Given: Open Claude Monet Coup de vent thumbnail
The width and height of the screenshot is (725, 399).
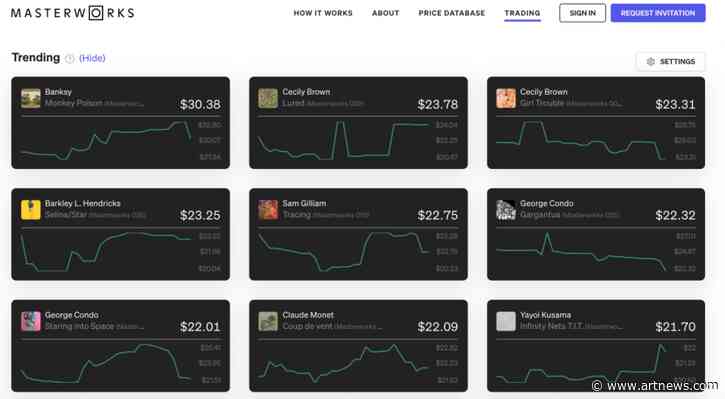Looking at the screenshot, I should coord(268,321).
